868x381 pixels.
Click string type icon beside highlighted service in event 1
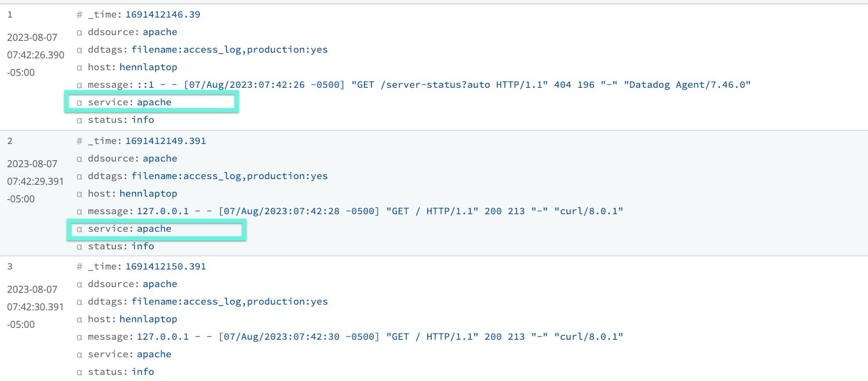pos(79,103)
